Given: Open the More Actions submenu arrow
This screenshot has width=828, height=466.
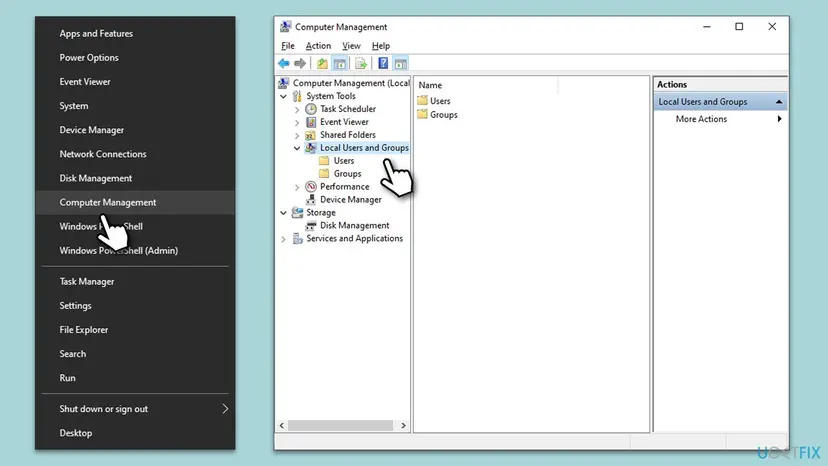Looking at the screenshot, I should [779, 119].
